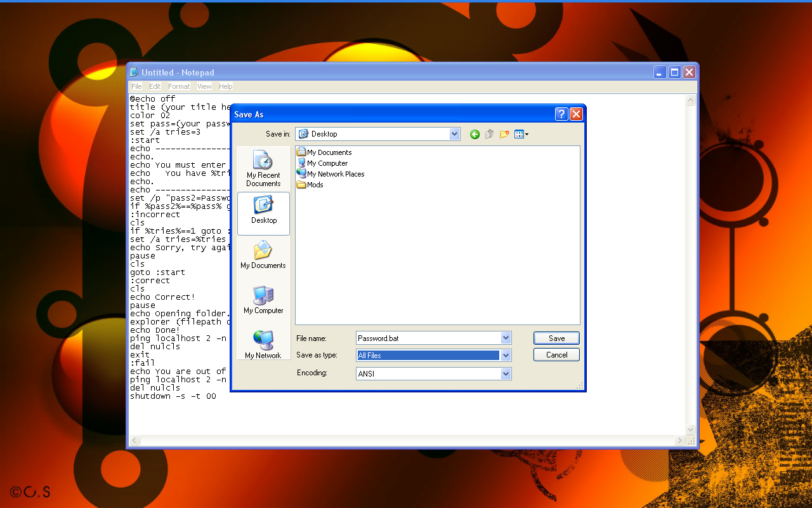Screen dimensions: 812x508
Task: Close the Notepad window
Action: (x=689, y=72)
